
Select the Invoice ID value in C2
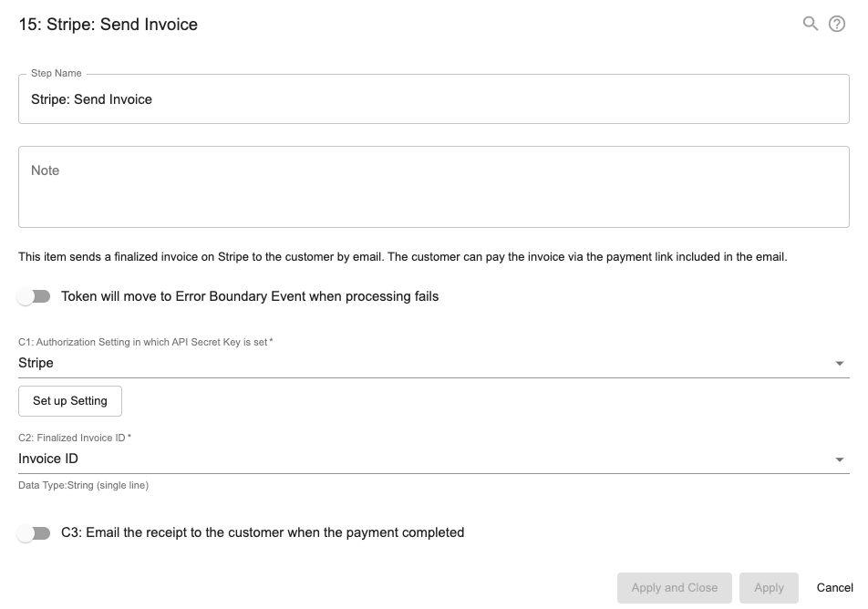tap(48, 459)
